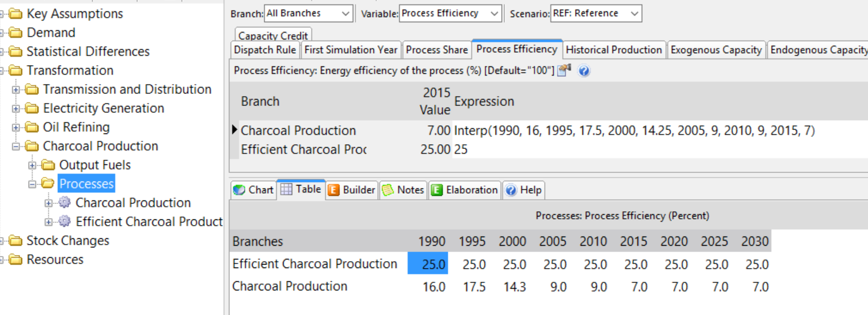Image resolution: width=868 pixels, height=315 pixels.
Task: Click the Branches column header in table
Action: (x=258, y=241)
